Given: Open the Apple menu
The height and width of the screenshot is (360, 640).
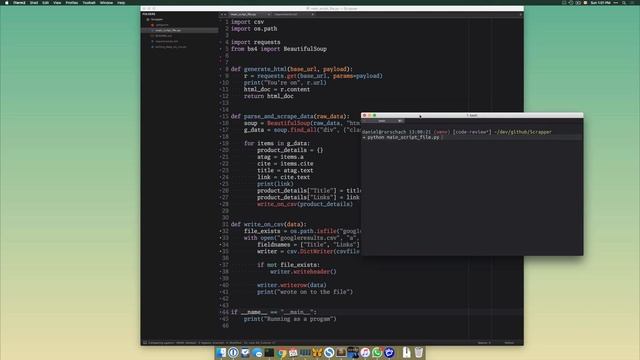Looking at the screenshot, I should [7, 2].
